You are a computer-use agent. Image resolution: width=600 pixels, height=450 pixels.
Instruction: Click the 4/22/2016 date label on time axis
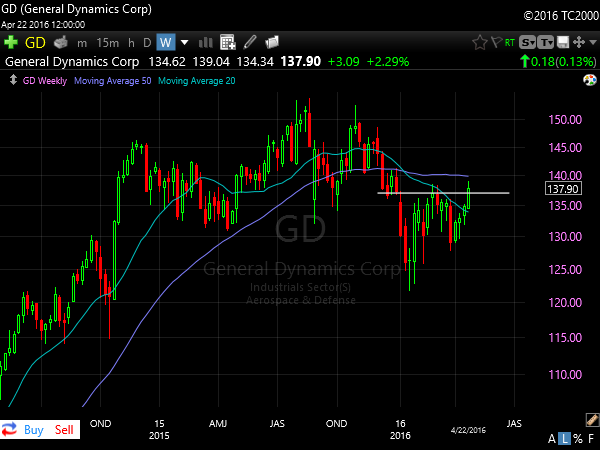coord(468,430)
